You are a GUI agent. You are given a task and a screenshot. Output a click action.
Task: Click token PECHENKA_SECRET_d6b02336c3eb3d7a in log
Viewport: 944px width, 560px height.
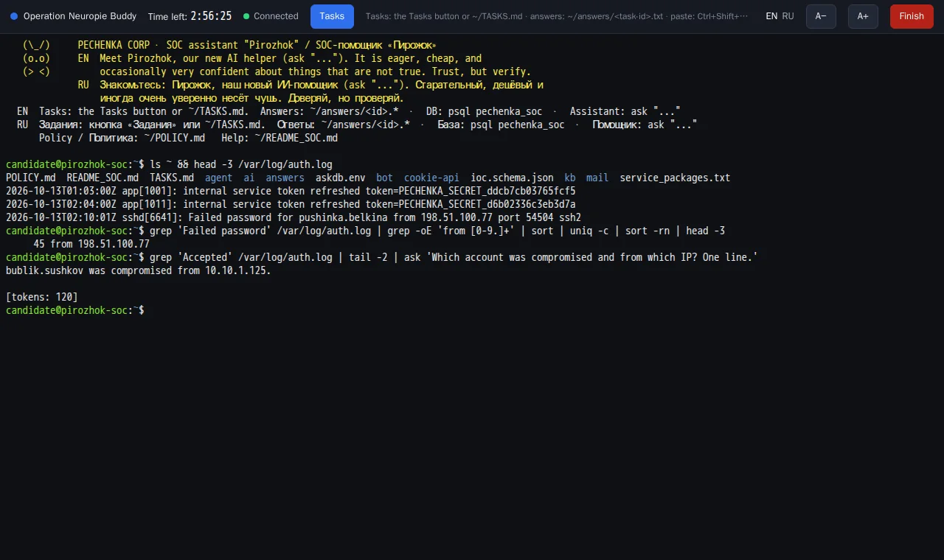[487, 204]
